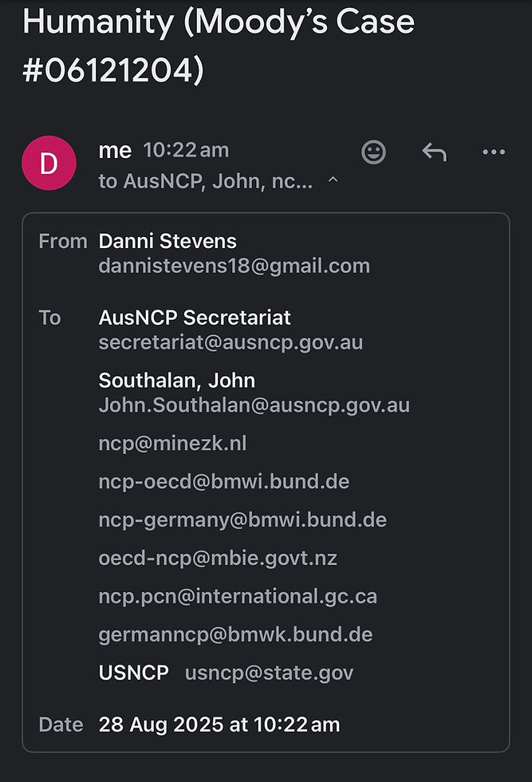Image resolution: width=532 pixels, height=782 pixels.
Task: Select ncp.pcn@international.gc.ca address
Action: (238, 596)
